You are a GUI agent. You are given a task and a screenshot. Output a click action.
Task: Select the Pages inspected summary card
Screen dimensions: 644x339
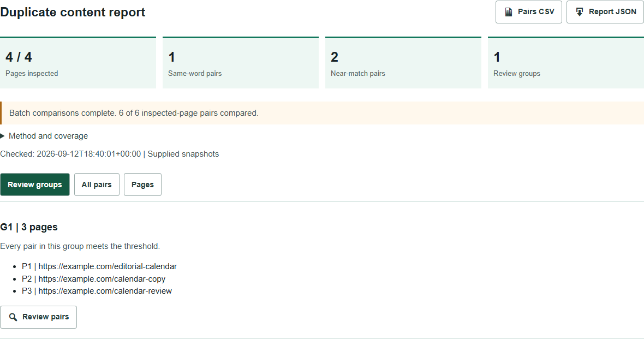pyautogui.click(x=78, y=62)
